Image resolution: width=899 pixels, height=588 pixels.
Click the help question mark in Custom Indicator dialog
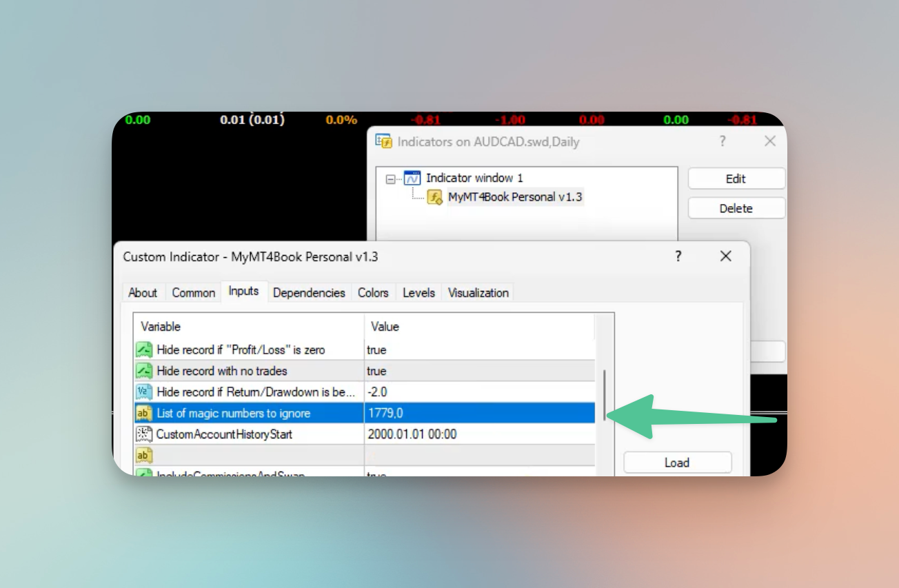[678, 256]
